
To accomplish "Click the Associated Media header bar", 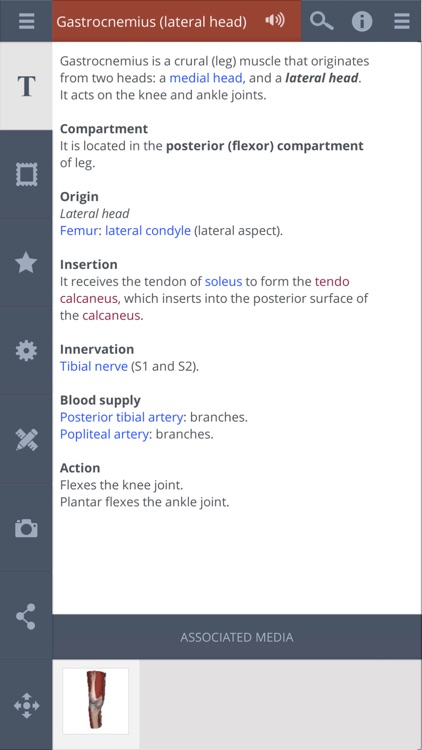I will click(237, 637).
